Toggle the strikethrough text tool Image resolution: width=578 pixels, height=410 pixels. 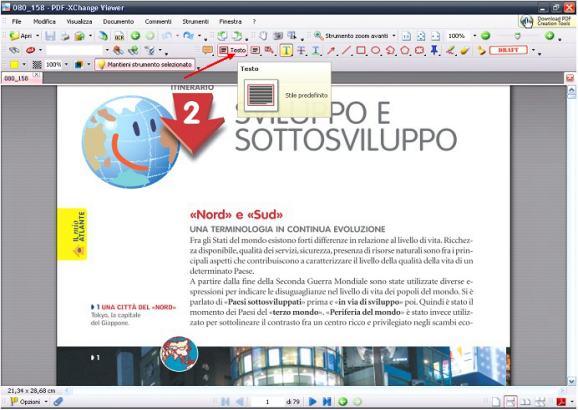coord(301,50)
